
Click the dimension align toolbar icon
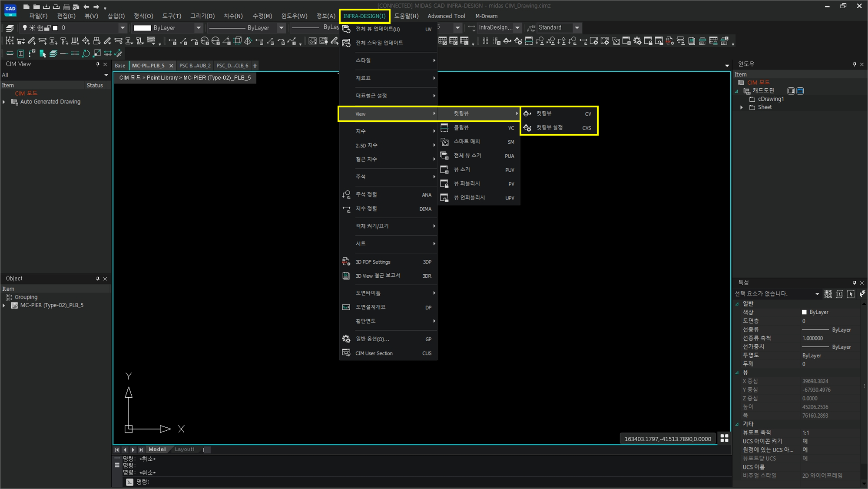tap(583, 41)
